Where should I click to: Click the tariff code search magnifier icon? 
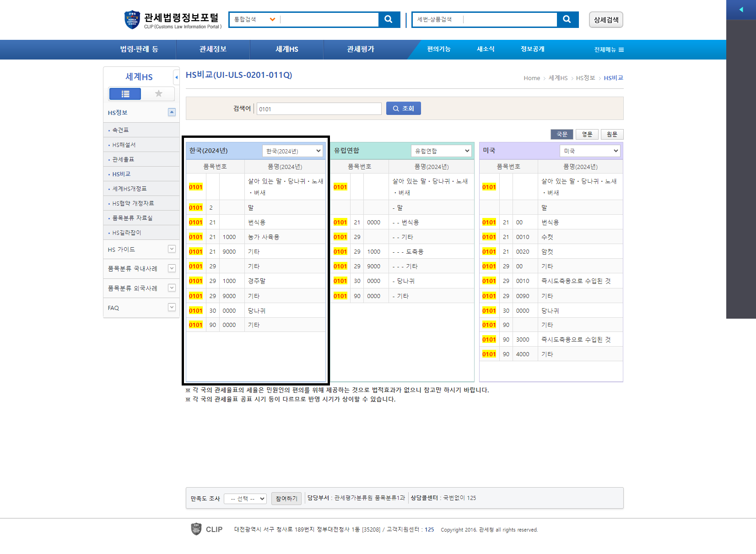pos(567,19)
